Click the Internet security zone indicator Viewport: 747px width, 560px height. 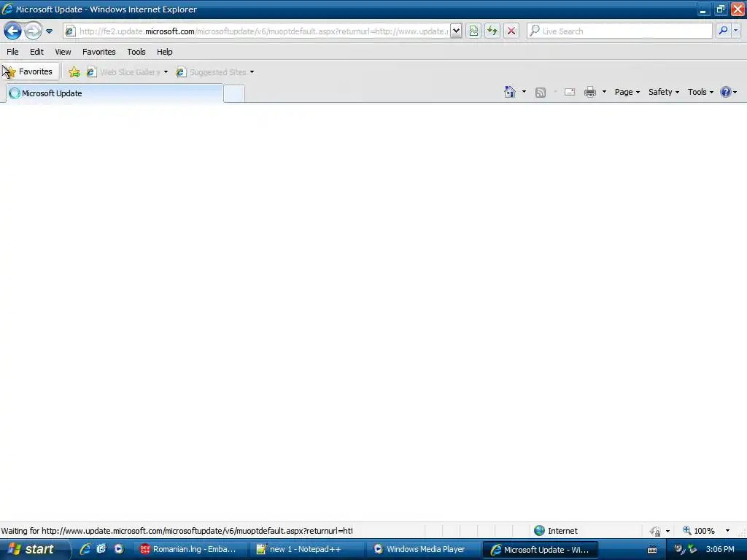click(x=556, y=531)
